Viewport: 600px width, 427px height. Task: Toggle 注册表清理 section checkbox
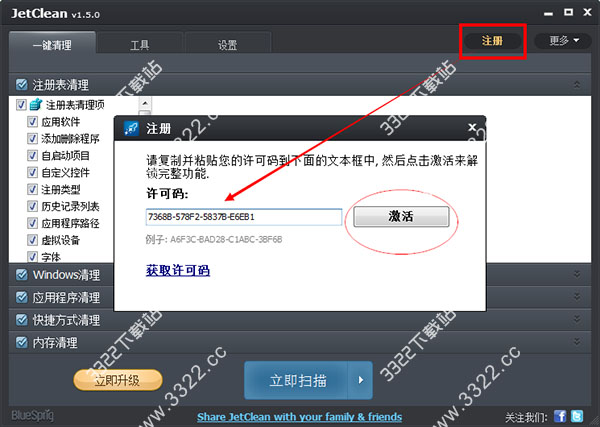(22, 85)
